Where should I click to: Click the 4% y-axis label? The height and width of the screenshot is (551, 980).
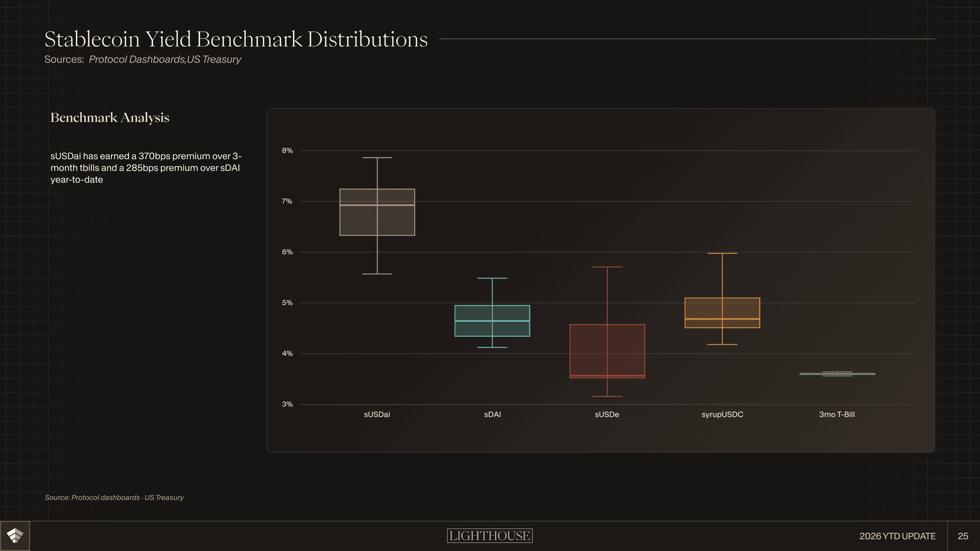(287, 354)
